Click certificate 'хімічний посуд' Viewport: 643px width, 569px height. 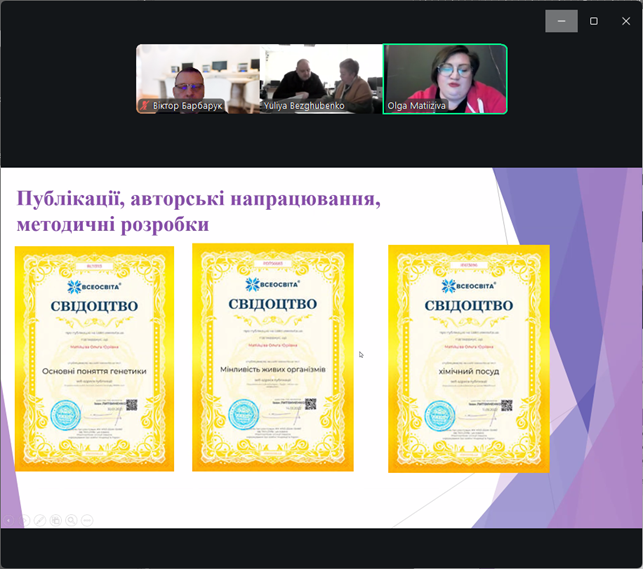[x=469, y=359]
